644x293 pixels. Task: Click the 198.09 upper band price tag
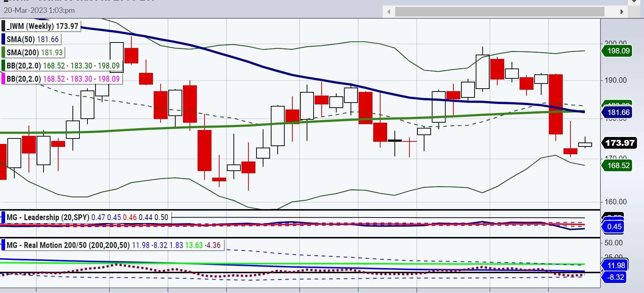click(x=618, y=51)
